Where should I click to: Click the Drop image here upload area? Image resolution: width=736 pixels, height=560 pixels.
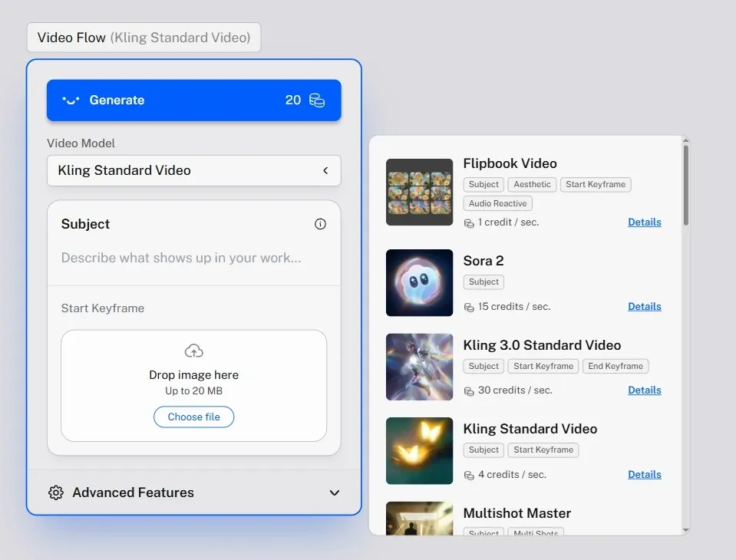(194, 386)
